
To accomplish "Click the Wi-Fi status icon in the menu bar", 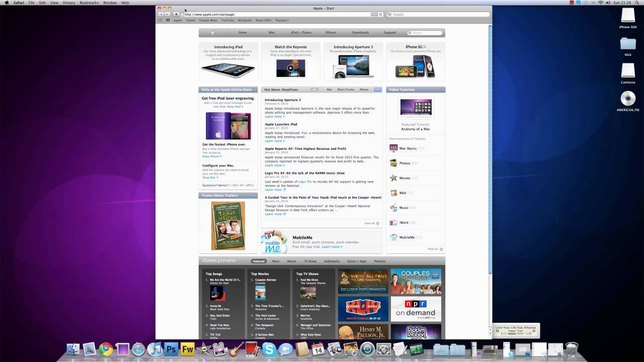I will pyautogui.click(x=601, y=3).
